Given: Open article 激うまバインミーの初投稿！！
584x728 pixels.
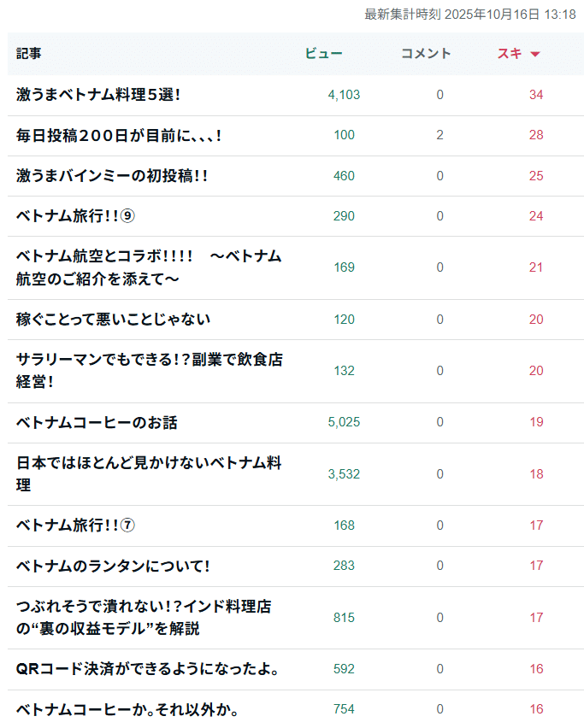Looking at the screenshot, I should 112,175.
